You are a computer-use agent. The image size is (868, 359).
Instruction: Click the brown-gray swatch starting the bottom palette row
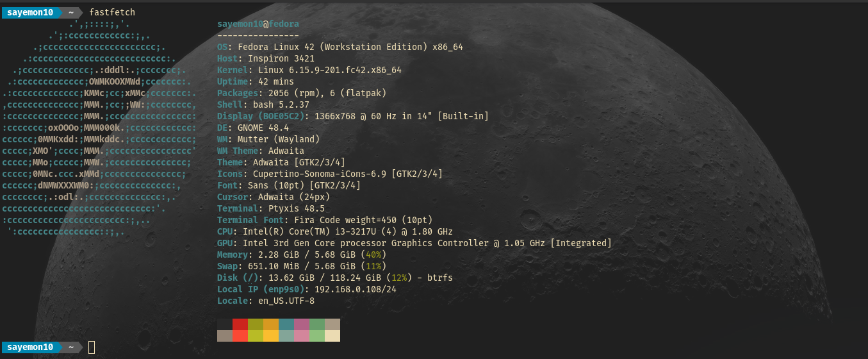pos(225,336)
